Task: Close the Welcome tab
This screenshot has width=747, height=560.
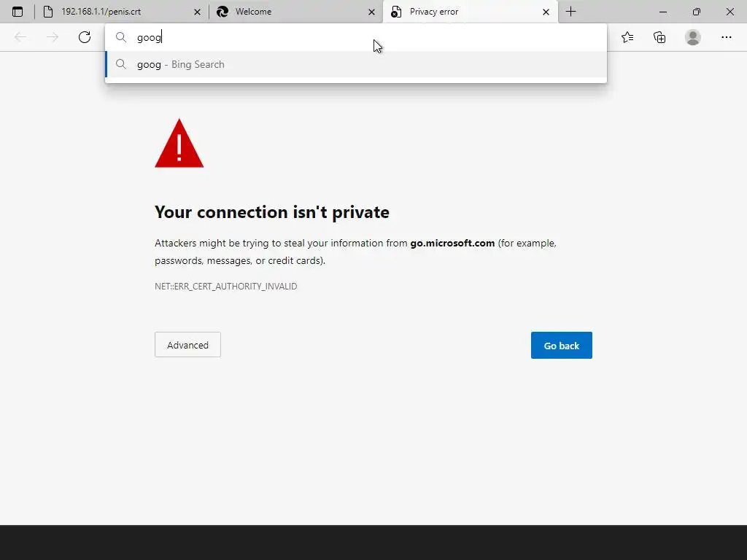Action: click(x=371, y=12)
